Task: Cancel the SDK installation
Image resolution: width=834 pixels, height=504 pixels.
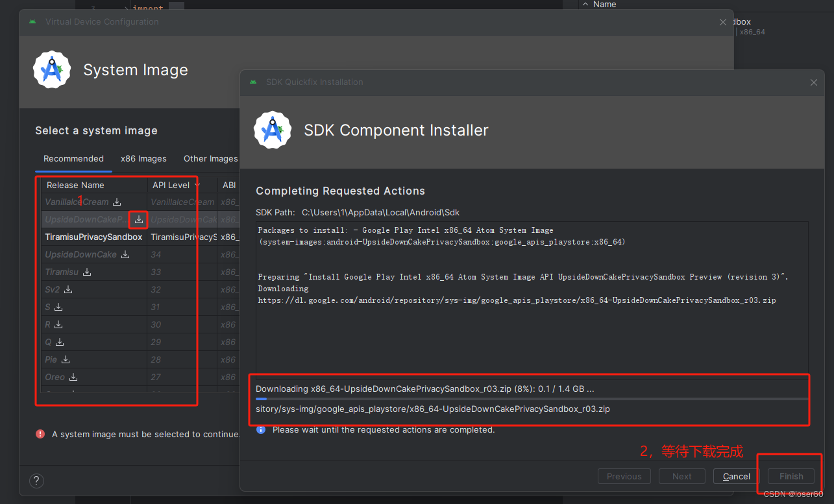Action: click(737, 477)
